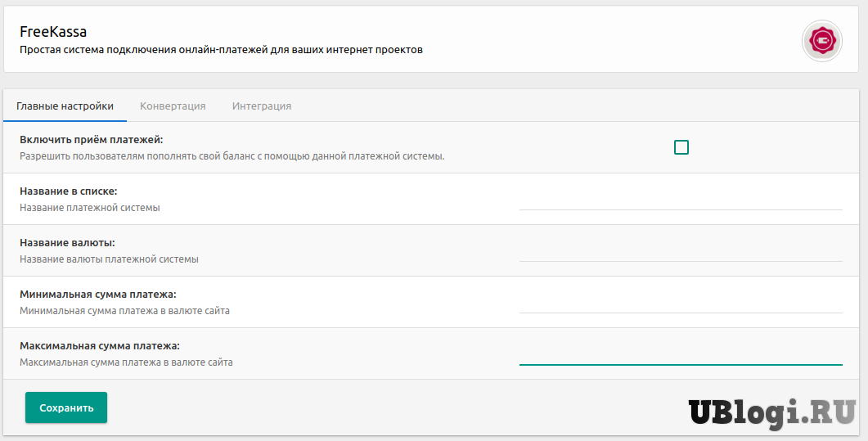868x441 pixels.
Task: Click the UBlogi.RU watermark logo
Action: pos(771,412)
